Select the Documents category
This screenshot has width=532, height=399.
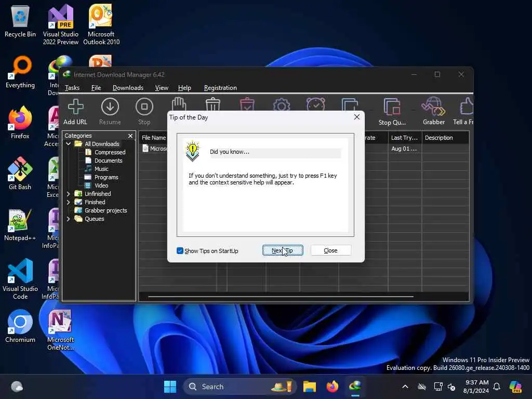tap(108, 161)
